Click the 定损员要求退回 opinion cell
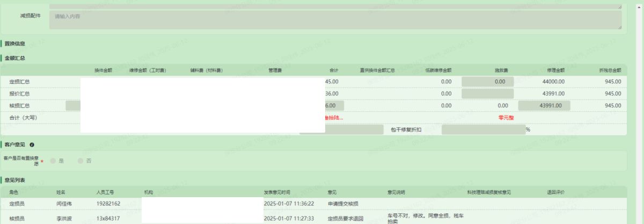Viewport: 644px width, 224px height. tap(346, 219)
